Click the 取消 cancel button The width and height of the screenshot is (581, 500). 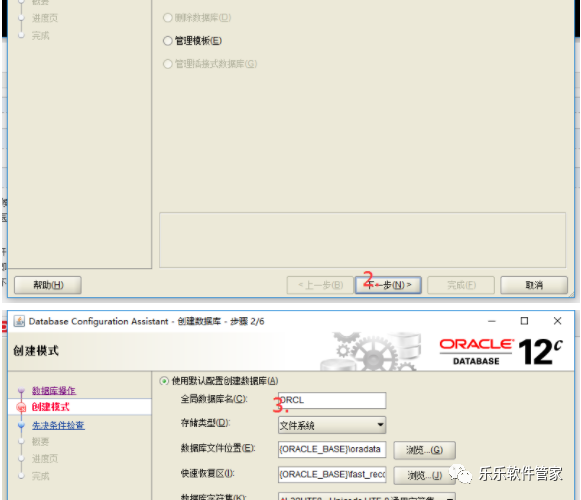click(x=534, y=285)
